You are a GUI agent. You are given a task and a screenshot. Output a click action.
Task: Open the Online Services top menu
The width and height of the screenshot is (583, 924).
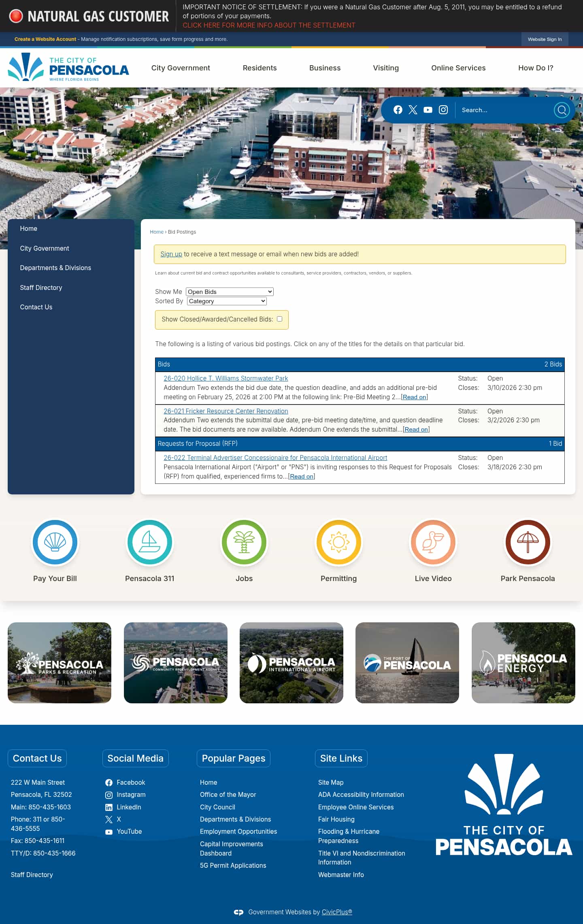(458, 68)
